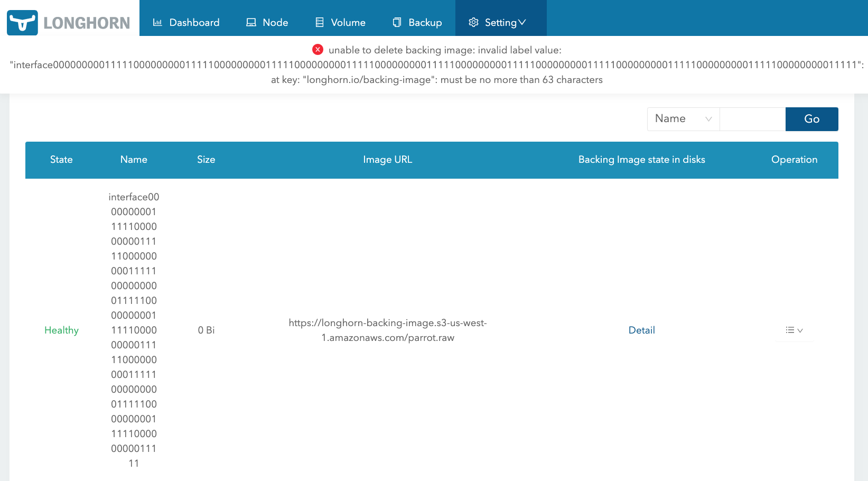Select the Volume icon in navigation
868x481 pixels.
pos(319,22)
